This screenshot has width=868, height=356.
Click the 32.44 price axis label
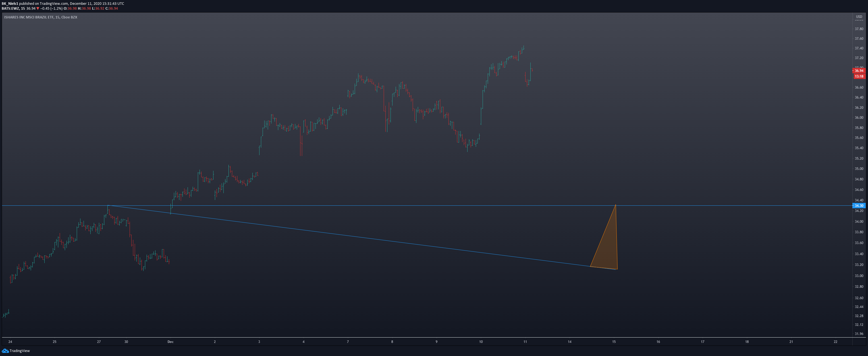click(859, 307)
